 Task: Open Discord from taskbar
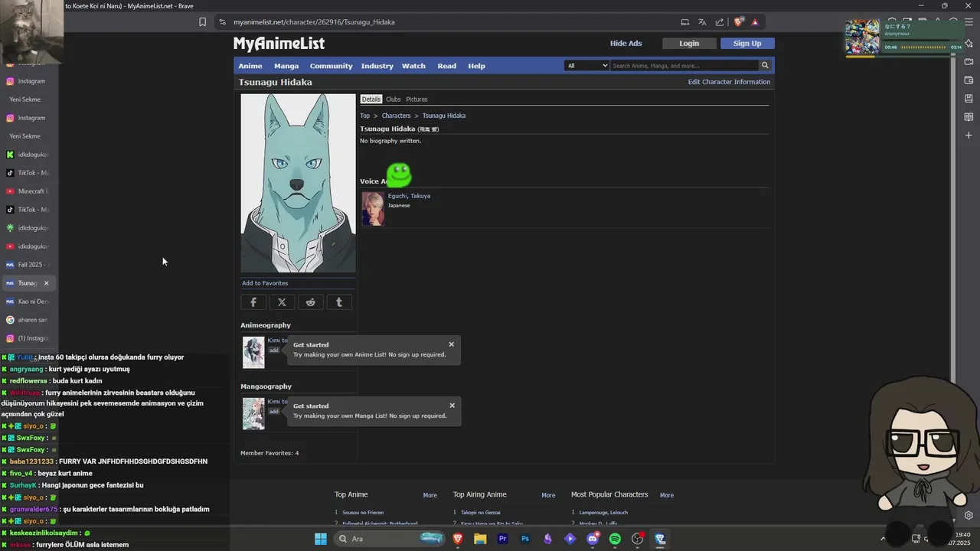click(x=593, y=539)
